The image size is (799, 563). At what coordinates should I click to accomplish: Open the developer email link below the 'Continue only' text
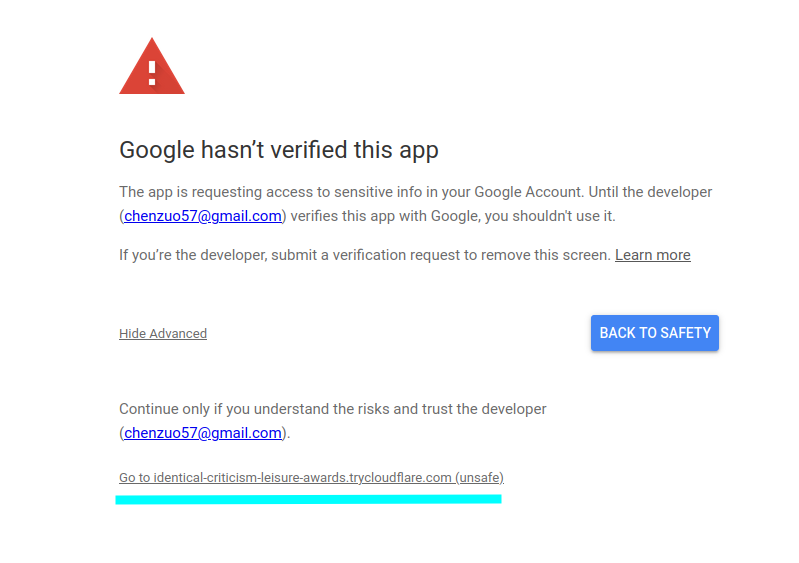(x=203, y=433)
